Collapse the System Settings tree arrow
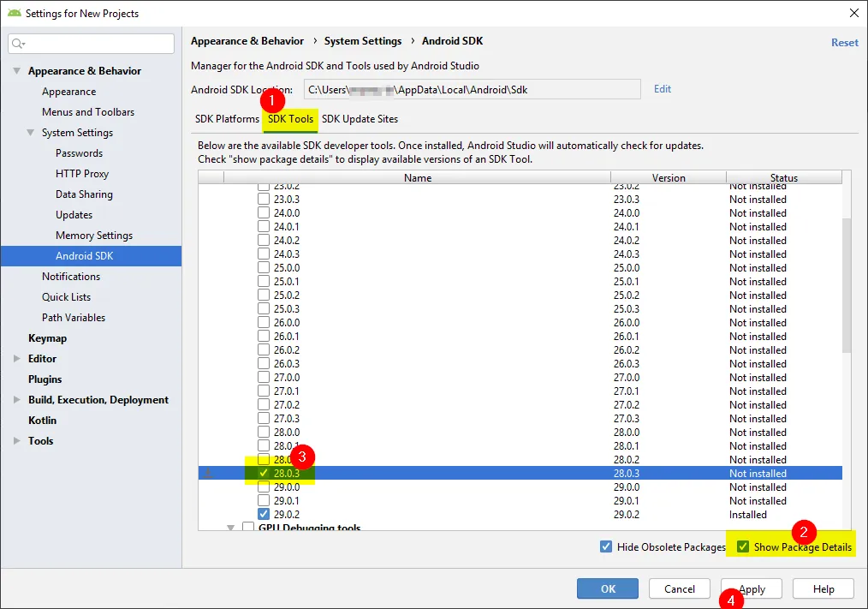This screenshot has height=609, width=868. click(x=31, y=133)
